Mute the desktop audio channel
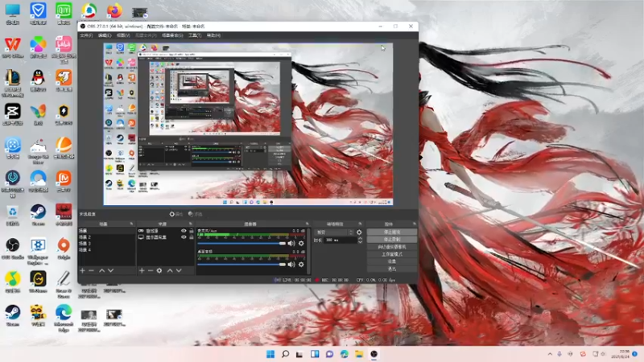 point(291,265)
